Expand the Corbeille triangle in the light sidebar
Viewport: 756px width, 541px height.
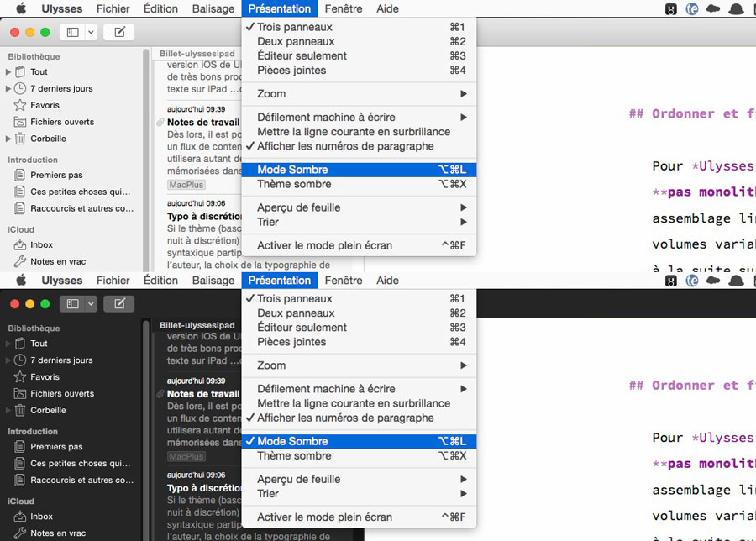click(x=8, y=139)
